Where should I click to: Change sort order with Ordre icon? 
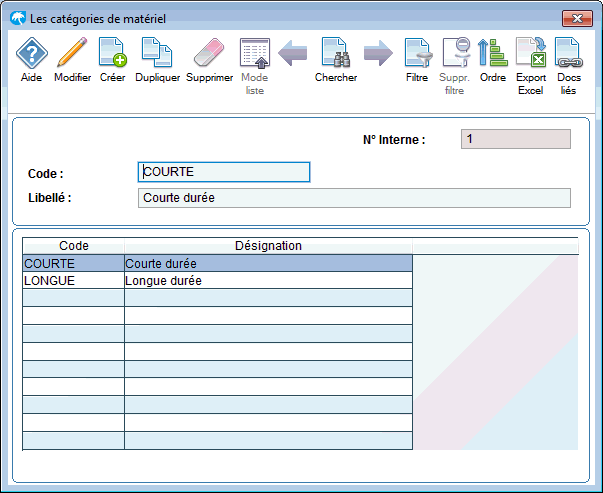point(493,53)
